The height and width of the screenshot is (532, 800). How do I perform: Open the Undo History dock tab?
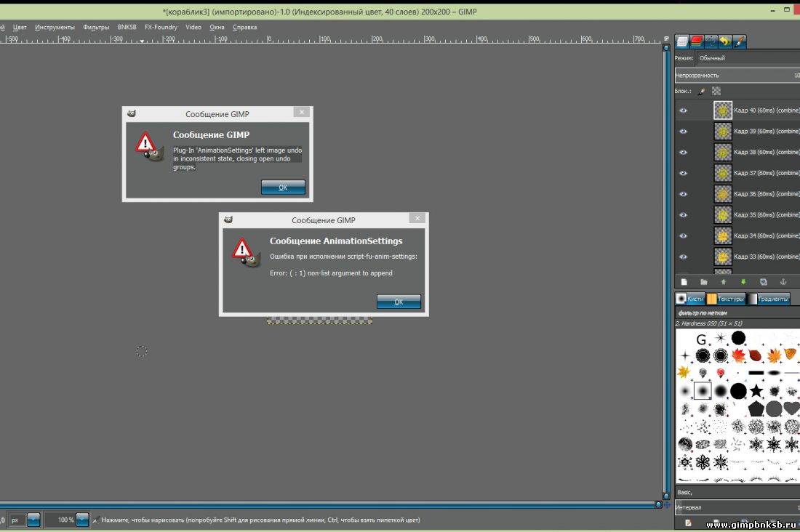725,41
